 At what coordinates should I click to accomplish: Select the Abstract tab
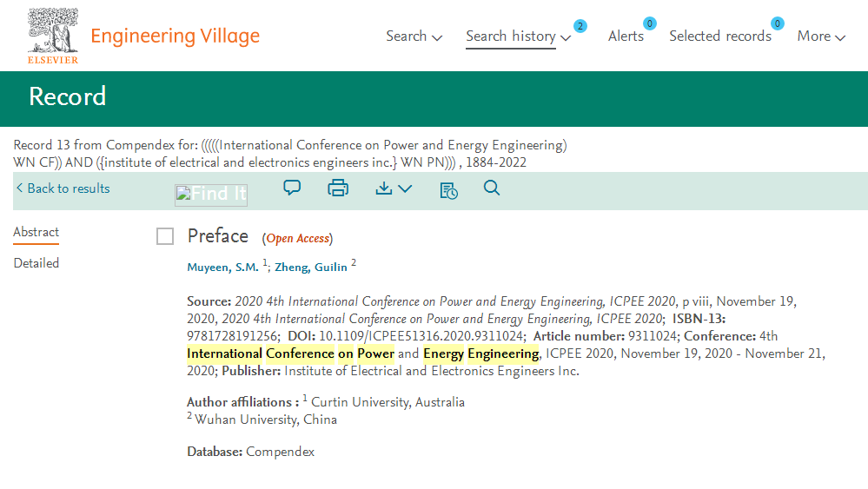pyautogui.click(x=36, y=232)
